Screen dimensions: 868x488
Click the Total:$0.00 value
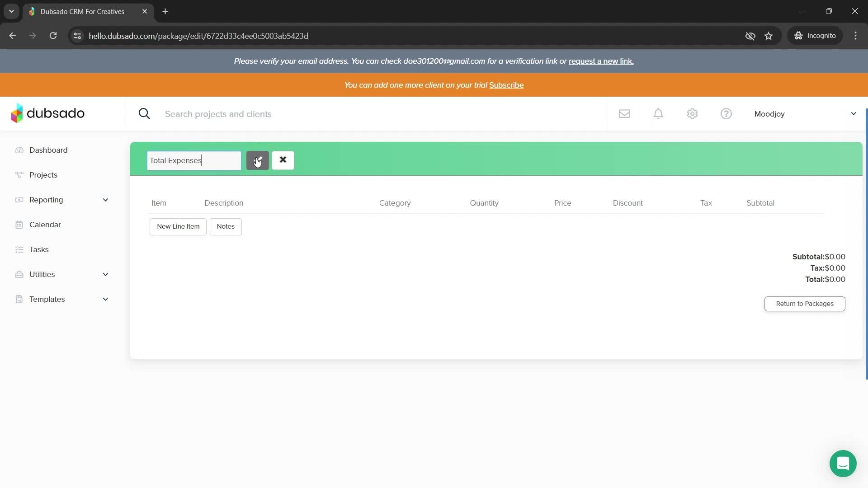(x=825, y=279)
